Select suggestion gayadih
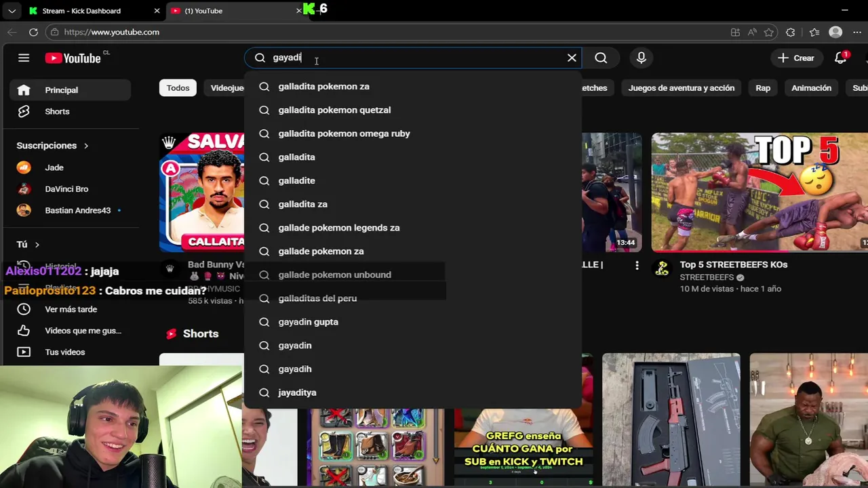The image size is (868, 488). coord(412,369)
